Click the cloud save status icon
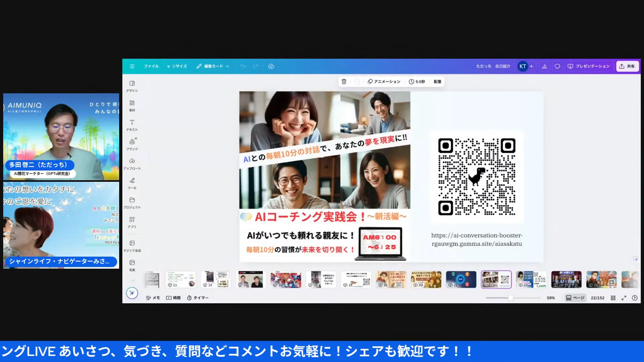 point(271,66)
